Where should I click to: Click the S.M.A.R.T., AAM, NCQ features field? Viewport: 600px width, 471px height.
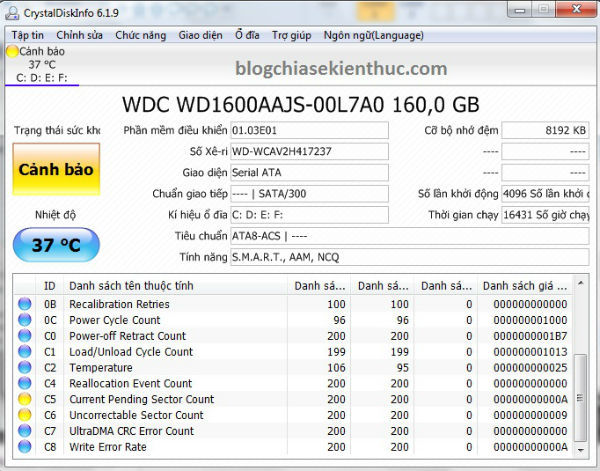click(409, 257)
